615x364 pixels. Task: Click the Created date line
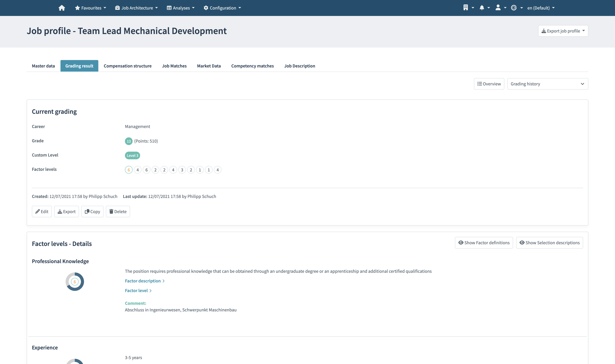[74, 196]
